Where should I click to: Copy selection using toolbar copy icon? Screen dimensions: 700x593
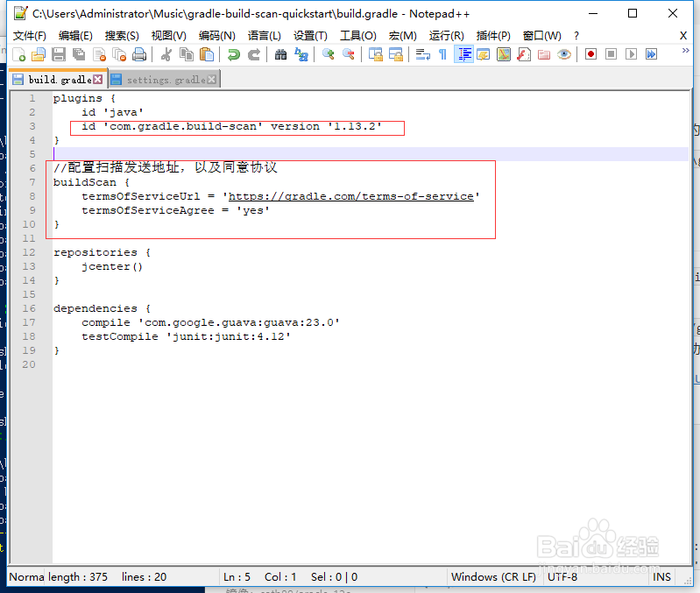(x=186, y=54)
